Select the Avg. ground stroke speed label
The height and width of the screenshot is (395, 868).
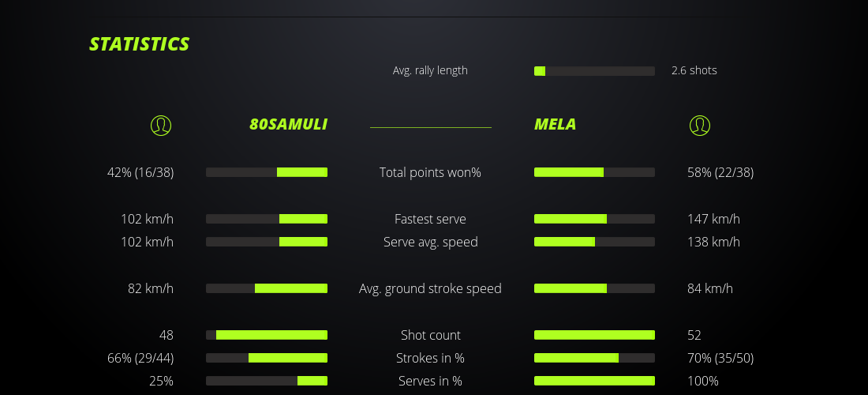[x=430, y=288]
